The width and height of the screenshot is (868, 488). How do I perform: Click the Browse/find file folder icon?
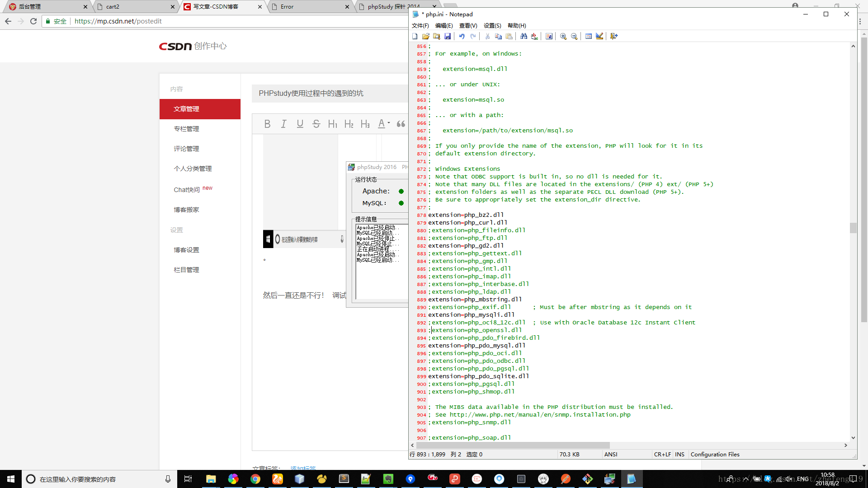(437, 36)
